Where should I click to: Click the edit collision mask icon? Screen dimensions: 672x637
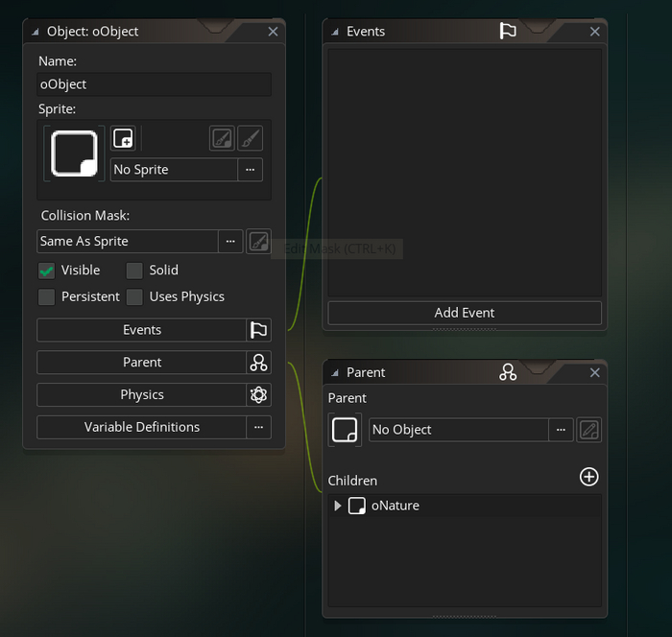pyautogui.click(x=258, y=242)
